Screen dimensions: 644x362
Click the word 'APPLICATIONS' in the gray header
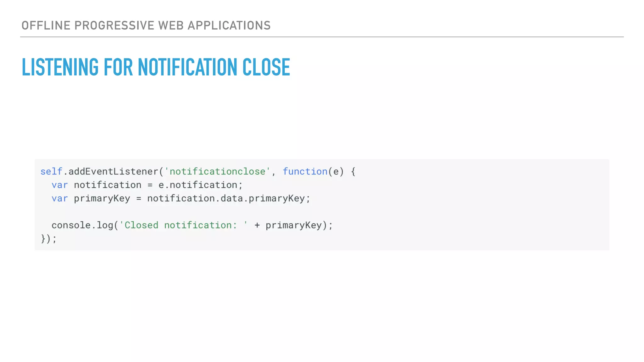coord(229,25)
